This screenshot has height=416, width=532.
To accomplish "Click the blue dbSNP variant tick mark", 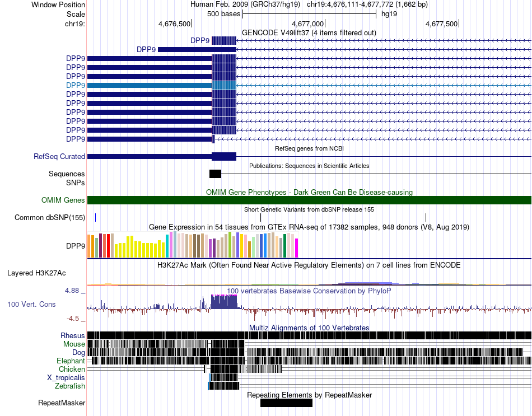I will click(96, 217).
